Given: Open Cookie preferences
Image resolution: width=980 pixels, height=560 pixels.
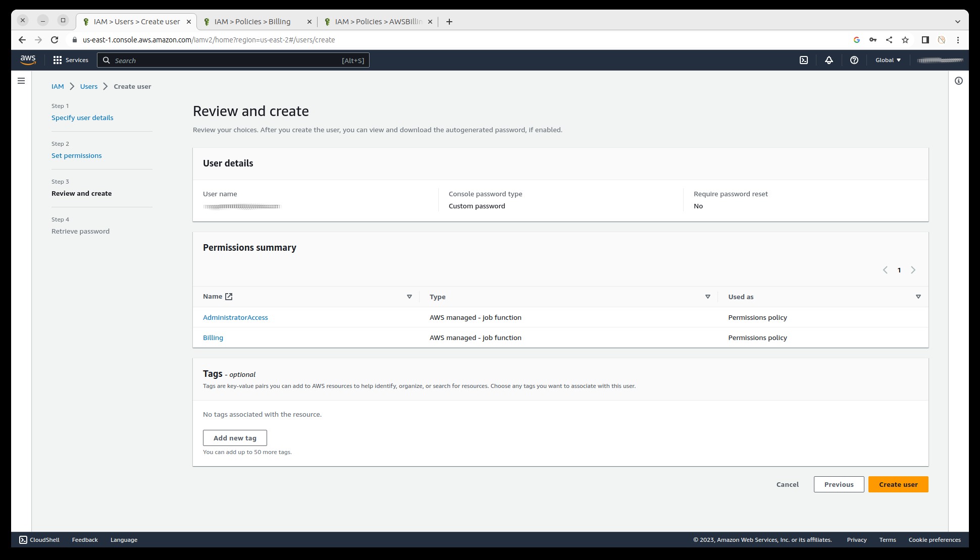Looking at the screenshot, I should (935, 540).
